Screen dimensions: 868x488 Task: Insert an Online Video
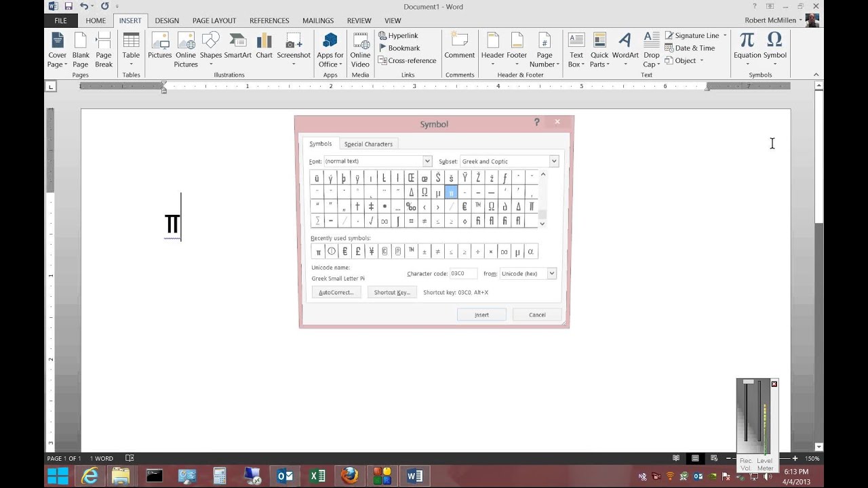(x=360, y=49)
